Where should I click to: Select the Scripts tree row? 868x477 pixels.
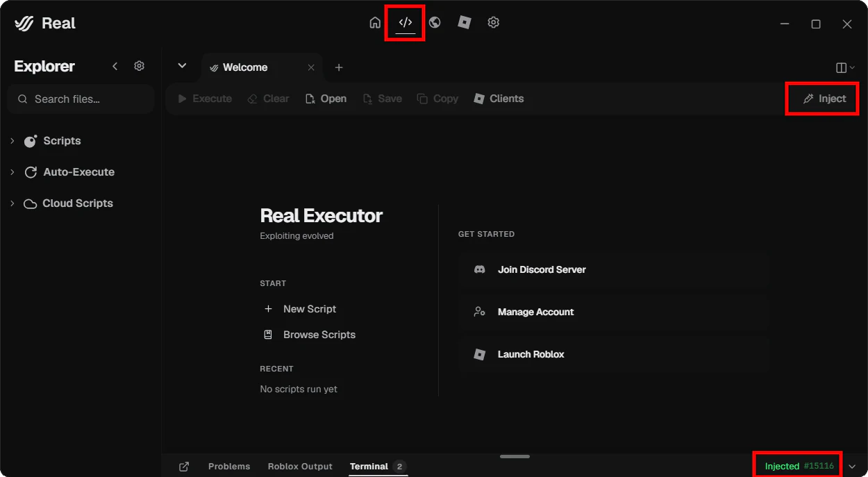pyautogui.click(x=81, y=141)
